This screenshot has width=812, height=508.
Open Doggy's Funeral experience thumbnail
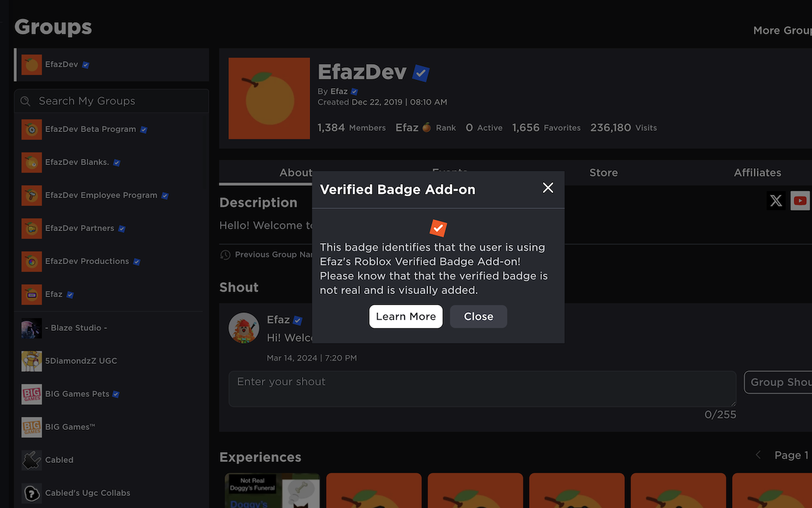pyautogui.click(x=272, y=490)
